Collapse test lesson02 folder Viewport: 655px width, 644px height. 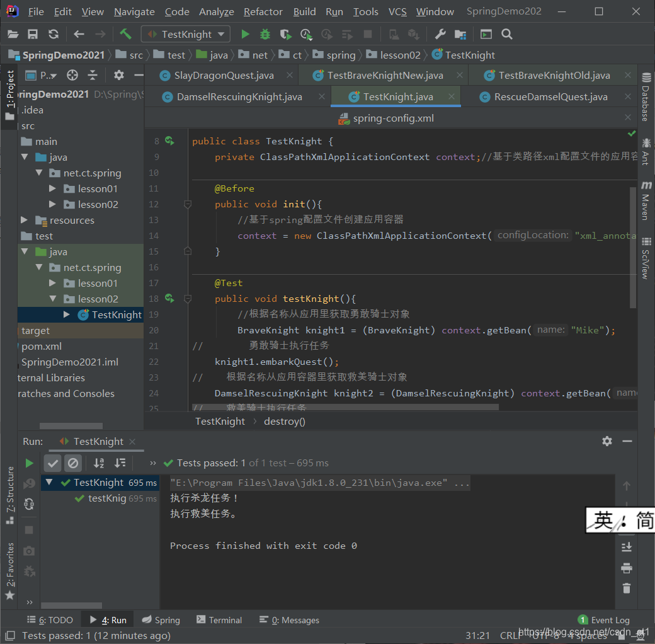point(53,299)
